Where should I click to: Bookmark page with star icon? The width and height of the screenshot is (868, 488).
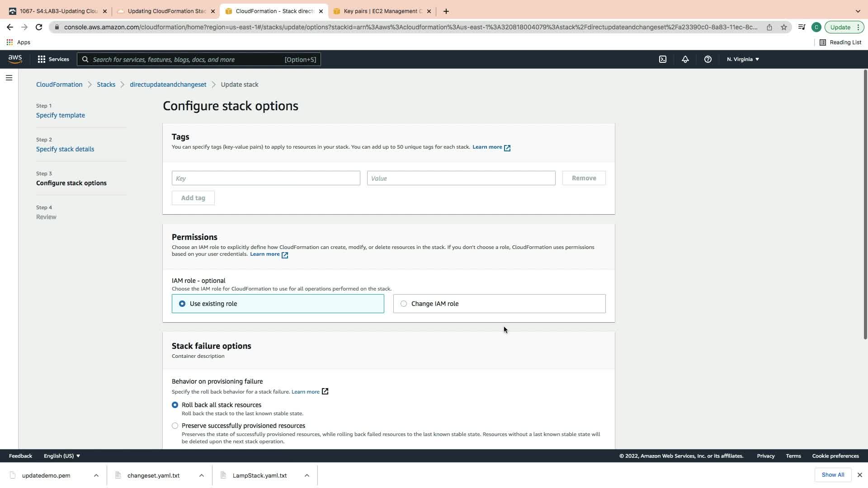(x=783, y=27)
